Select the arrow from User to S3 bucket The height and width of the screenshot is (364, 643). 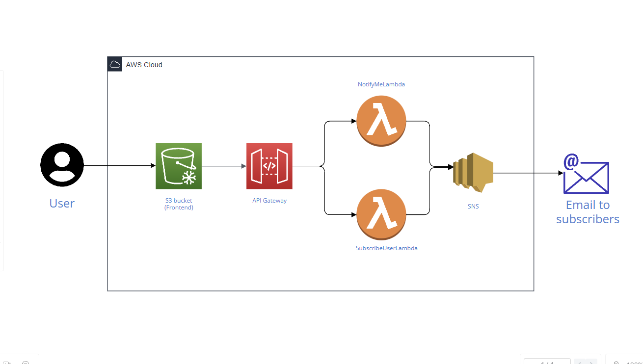pyautogui.click(x=119, y=166)
